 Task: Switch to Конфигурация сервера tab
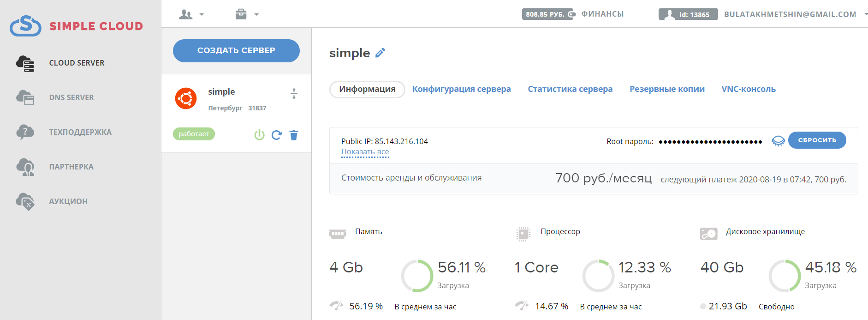(461, 89)
